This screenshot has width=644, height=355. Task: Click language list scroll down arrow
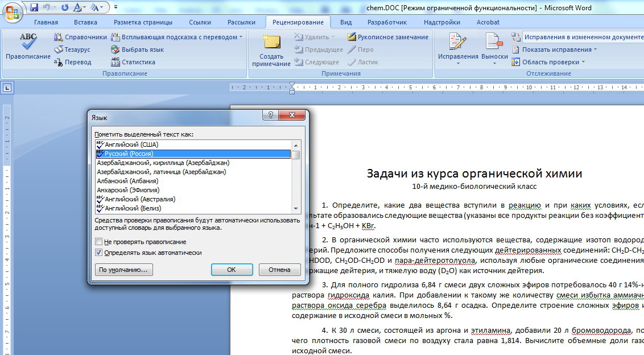pos(296,208)
